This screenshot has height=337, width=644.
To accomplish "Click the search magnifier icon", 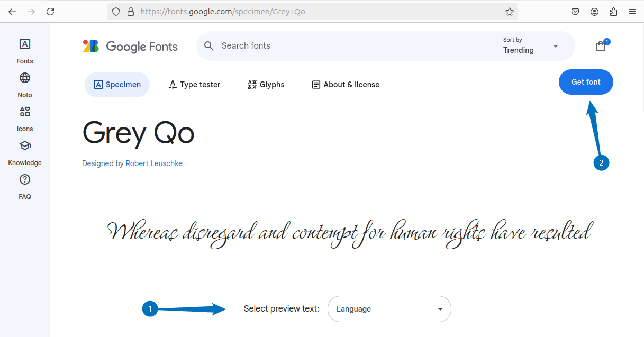I will pyautogui.click(x=208, y=46).
